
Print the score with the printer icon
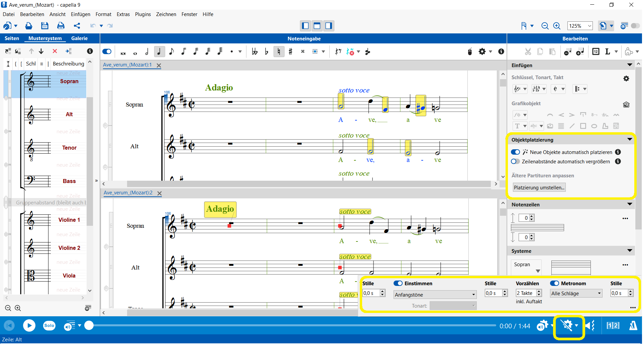pos(61,26)
